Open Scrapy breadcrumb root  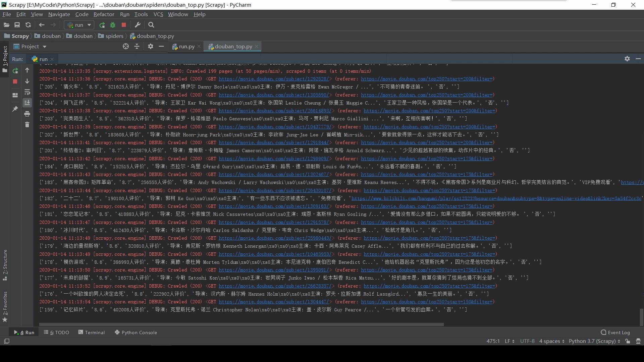17,36
